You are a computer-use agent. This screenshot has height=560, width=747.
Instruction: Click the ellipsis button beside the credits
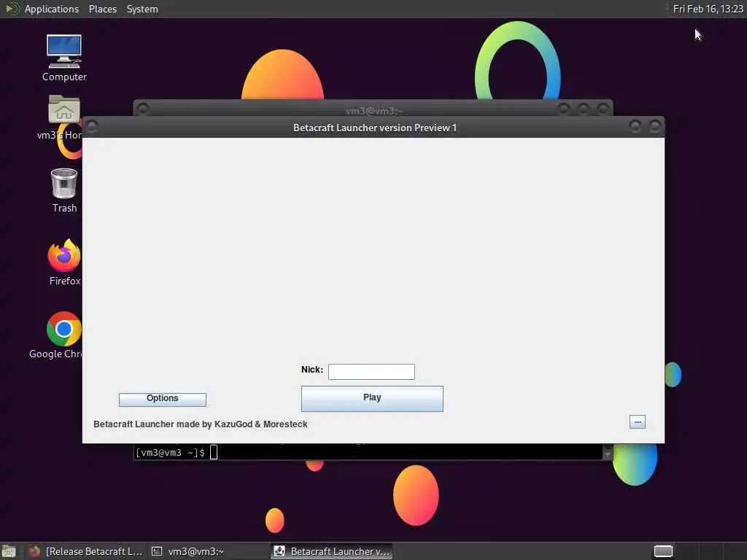(x=638, y=422)
